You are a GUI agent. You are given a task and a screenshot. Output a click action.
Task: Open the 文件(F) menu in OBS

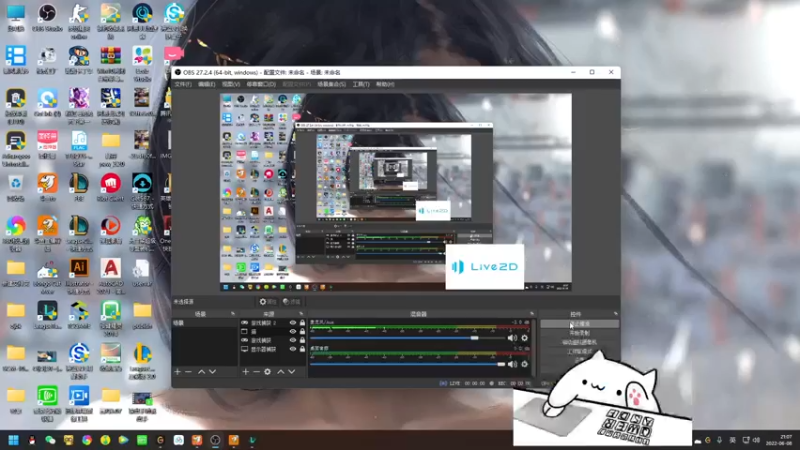pos(183,84)
